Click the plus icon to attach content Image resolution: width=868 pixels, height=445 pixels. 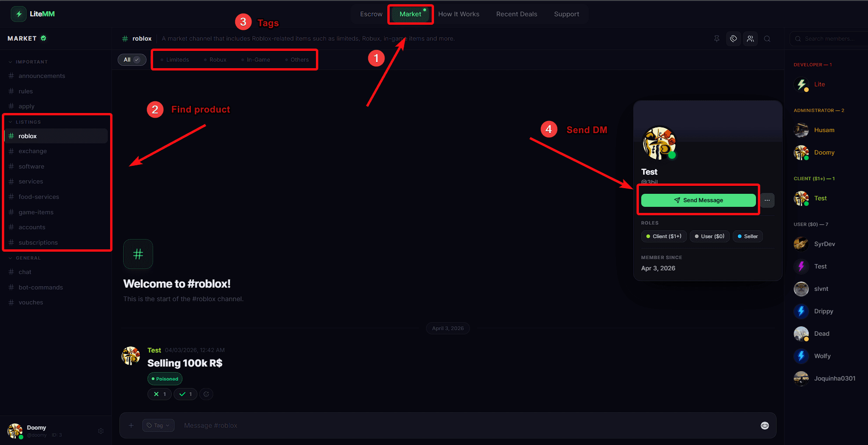pyautogui.click(x=131, y=425)
